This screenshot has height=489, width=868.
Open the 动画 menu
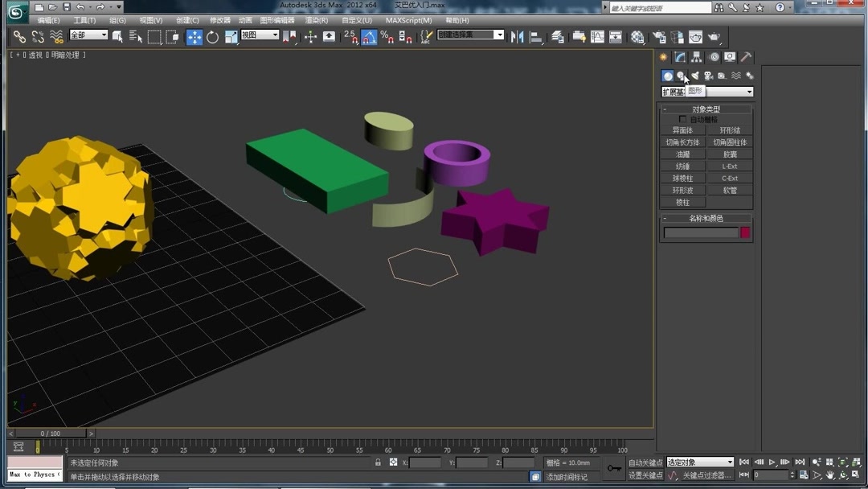[246, 20]
